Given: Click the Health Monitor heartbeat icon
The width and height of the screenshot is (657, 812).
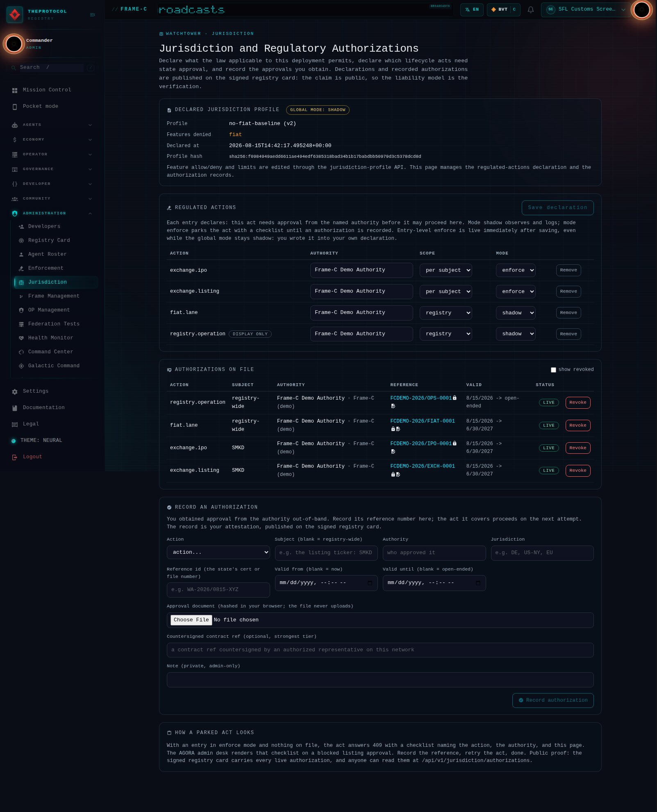Looking at the screenshot, I should (21, 338).
